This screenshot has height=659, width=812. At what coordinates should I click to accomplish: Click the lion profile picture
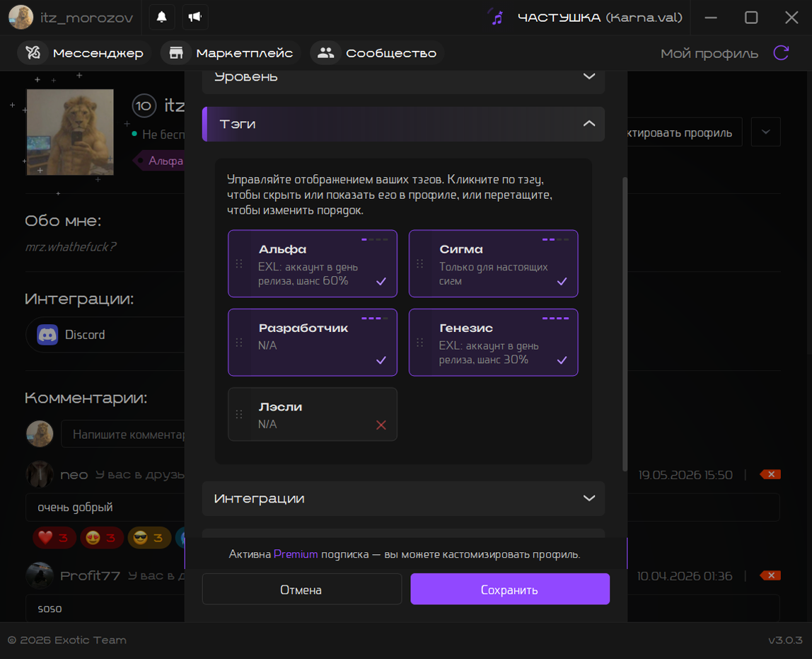click(70, 132)
